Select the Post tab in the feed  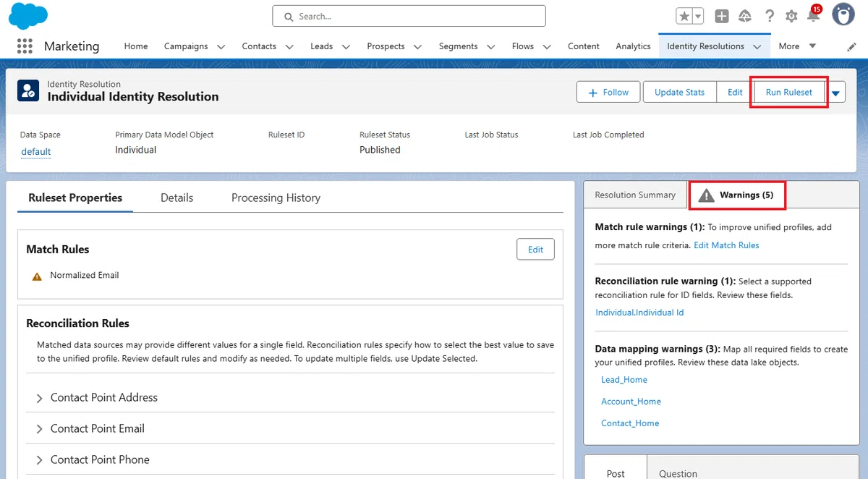[616, 473]
